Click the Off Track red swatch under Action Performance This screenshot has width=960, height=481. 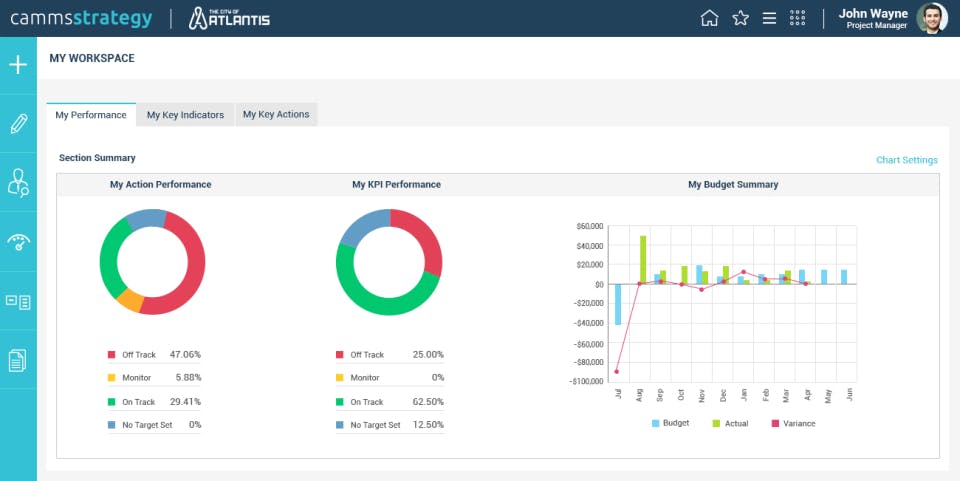pyautogui.click(x=112, y=355)
